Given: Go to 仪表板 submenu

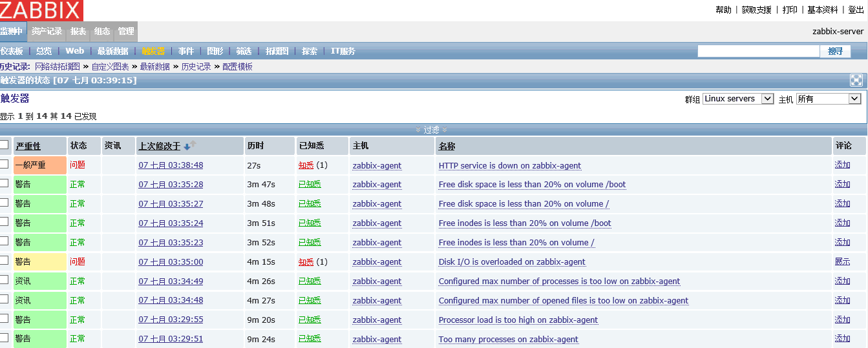Looking at the screenshot, I should click(x=12, y=51).
